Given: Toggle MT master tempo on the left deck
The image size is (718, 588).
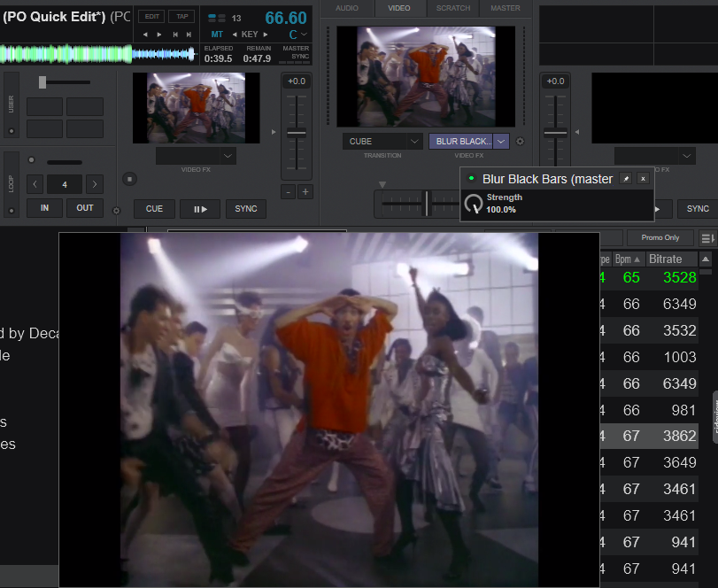Looking at the screenshot, I should [217, 35].
